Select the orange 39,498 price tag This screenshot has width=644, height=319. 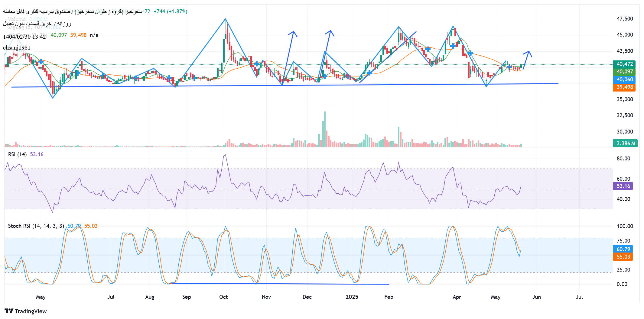coord(625,87)
